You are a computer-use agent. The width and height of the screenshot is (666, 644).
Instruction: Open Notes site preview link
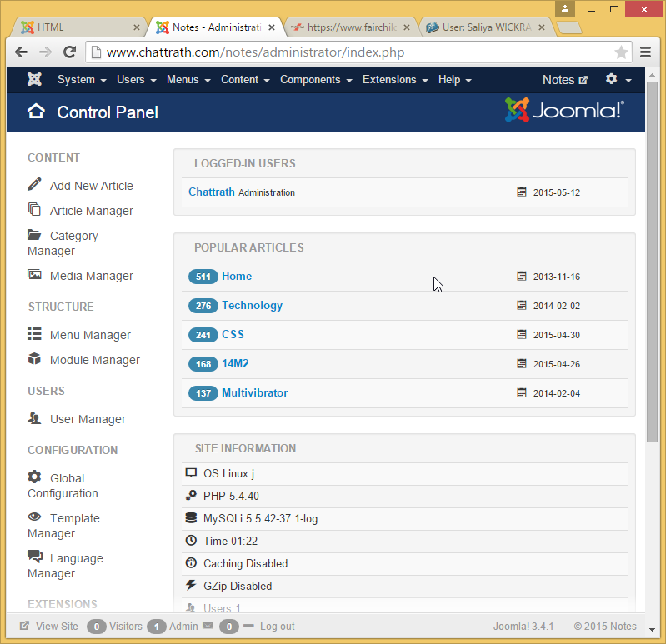click(564, 80)
